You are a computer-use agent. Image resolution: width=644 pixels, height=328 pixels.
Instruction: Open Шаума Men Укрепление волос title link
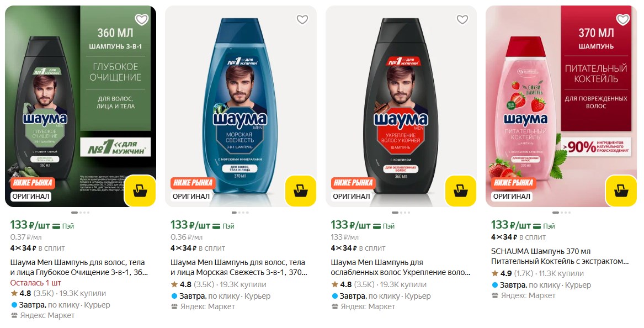click(400, 267)
